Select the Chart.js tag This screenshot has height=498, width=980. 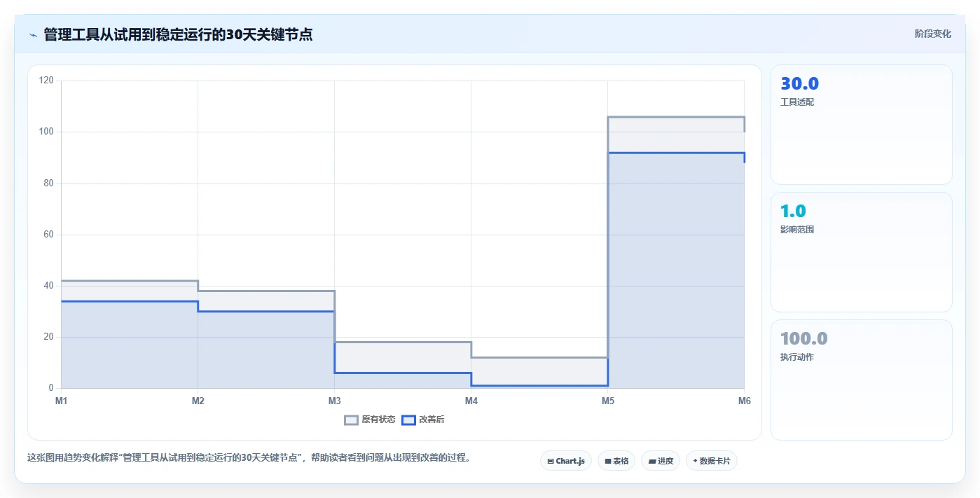[x=566, y=461]
